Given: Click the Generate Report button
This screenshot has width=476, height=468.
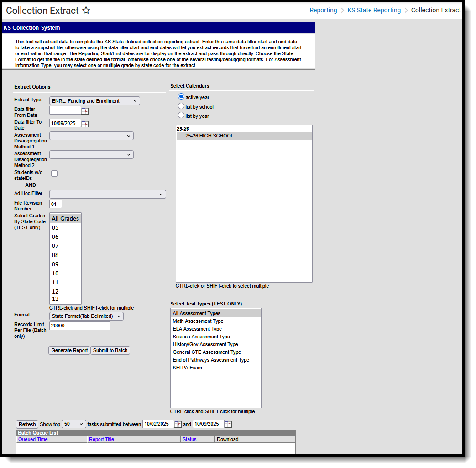Looking at the screenshot, I should pos(69,350).
